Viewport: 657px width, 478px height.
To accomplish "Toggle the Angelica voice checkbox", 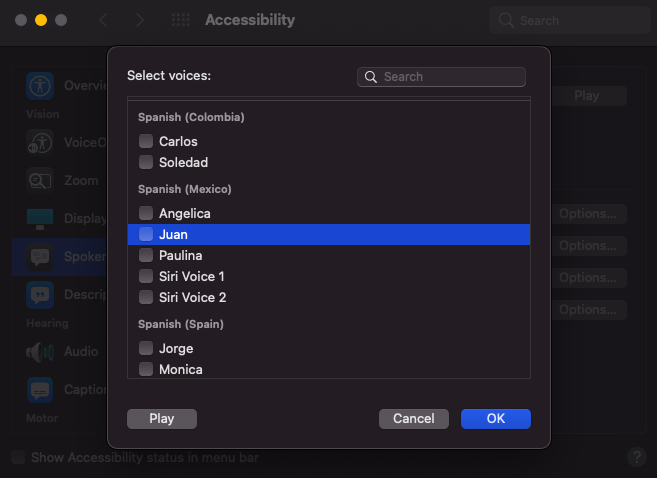I will coord(146,213).
